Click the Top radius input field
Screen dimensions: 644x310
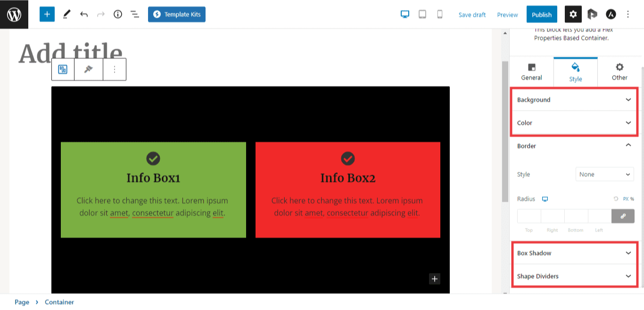coord(529,216)
